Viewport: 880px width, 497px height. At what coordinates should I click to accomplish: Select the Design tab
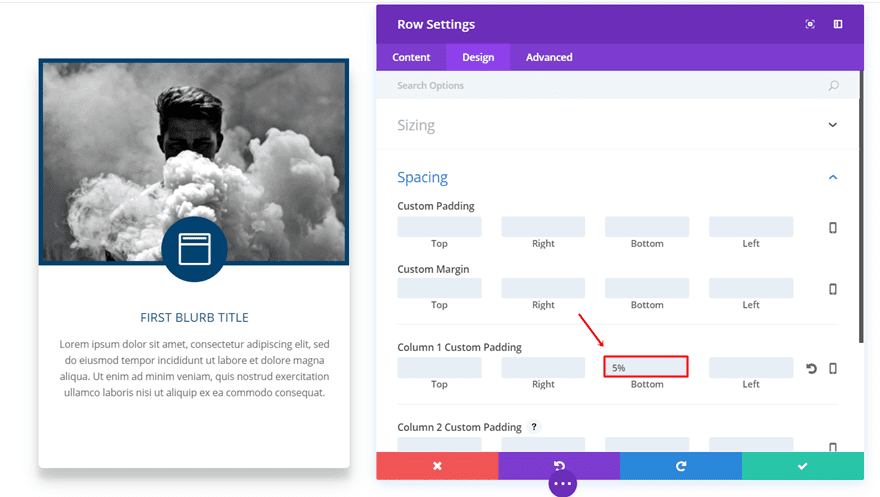pyautogui.click(x=478, y=57)
